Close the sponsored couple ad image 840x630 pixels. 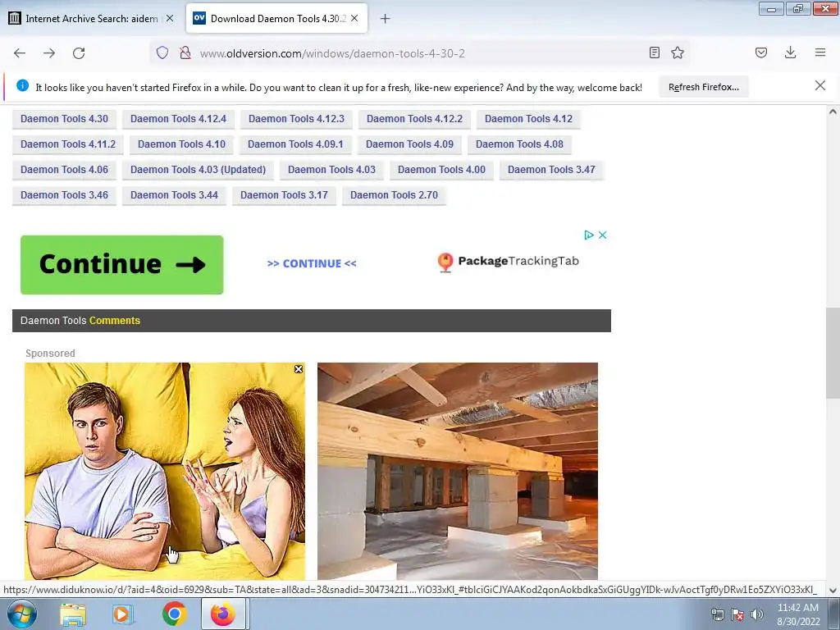point(299,369)
